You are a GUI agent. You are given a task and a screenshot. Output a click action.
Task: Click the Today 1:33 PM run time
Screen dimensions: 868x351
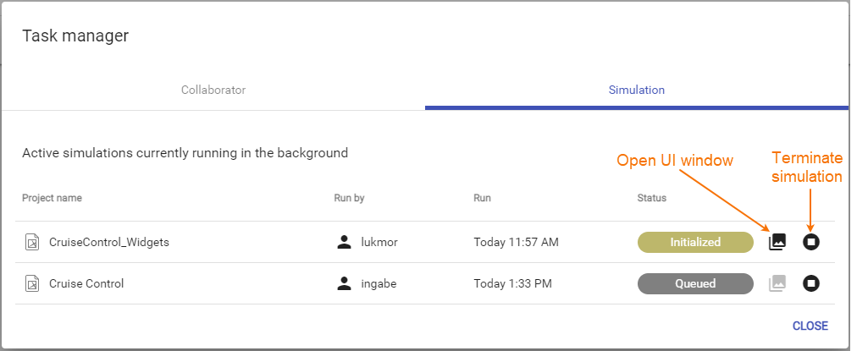tap(512, 283)
